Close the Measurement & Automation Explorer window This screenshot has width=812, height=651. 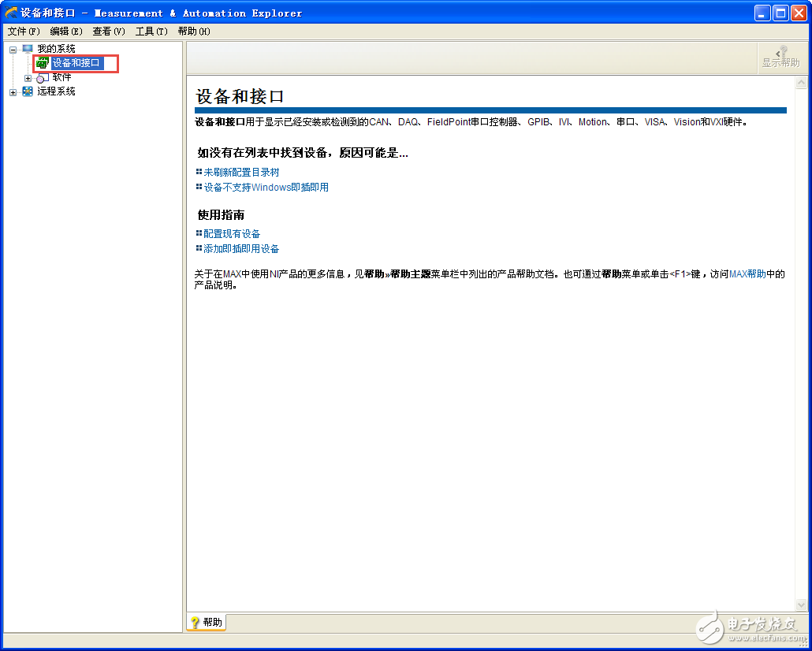coord(799,13)
